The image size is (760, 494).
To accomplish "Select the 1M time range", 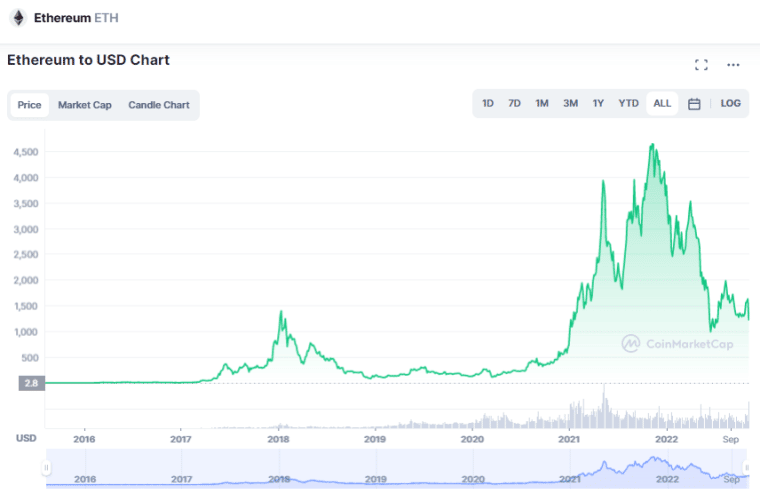I will pos(542,104).
